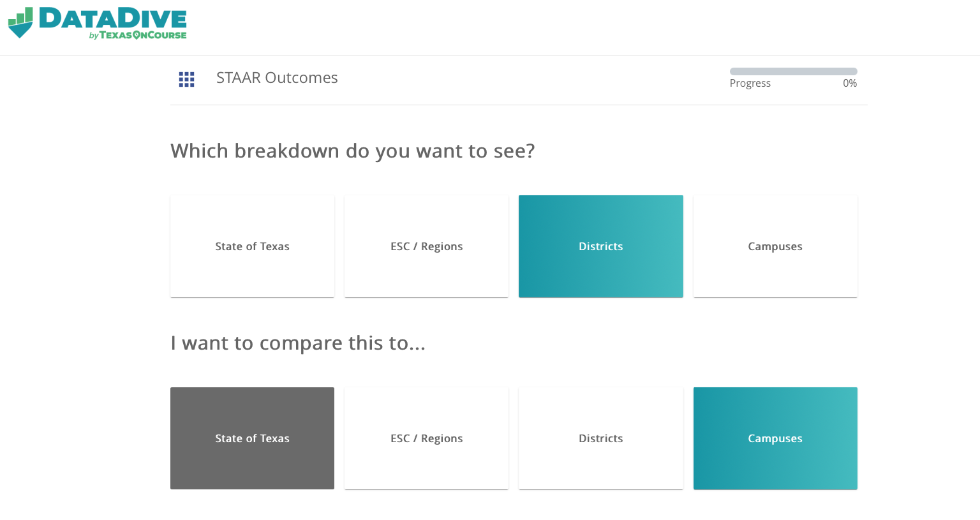
Task: Click disabled State of Texas comparison card
Action: (252, 438)
